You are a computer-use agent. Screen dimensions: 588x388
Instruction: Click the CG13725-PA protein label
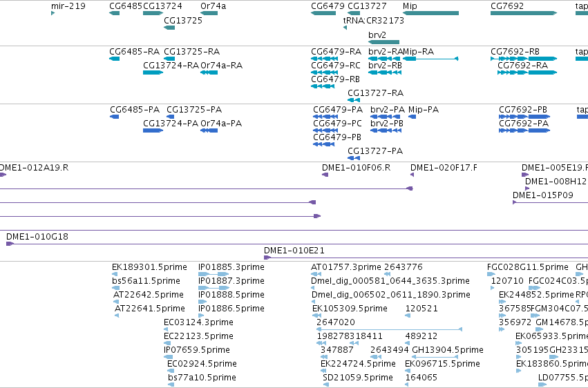[194, 110]
